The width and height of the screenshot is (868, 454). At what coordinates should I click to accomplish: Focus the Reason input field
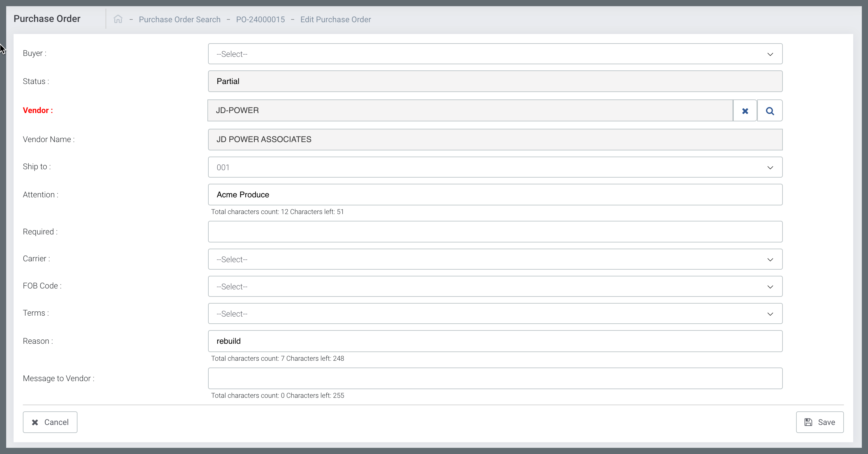pos(495,341)
